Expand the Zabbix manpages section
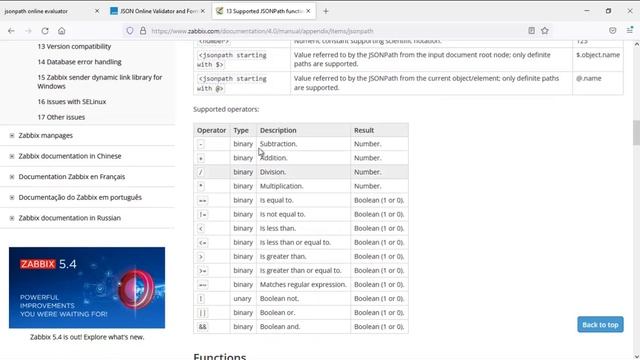Screen dimensions: 640x360 click(x=12, y=136)
